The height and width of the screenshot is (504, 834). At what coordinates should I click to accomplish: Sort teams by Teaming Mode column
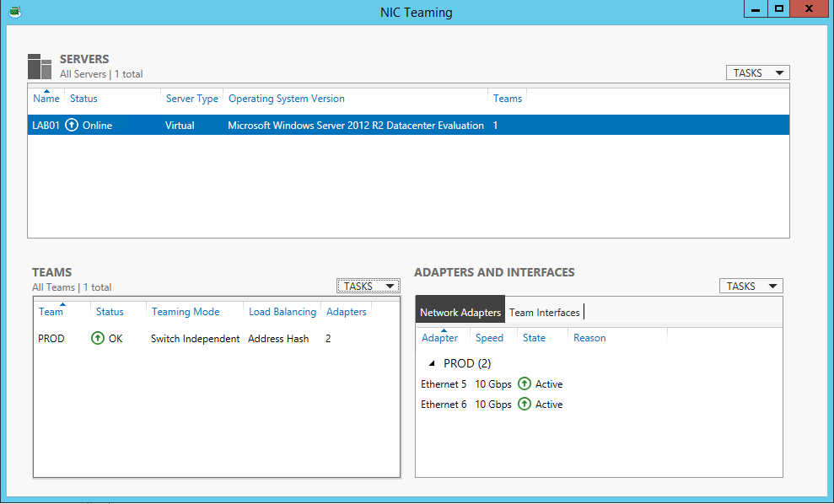pyautogui.click(x=186, y=312)
